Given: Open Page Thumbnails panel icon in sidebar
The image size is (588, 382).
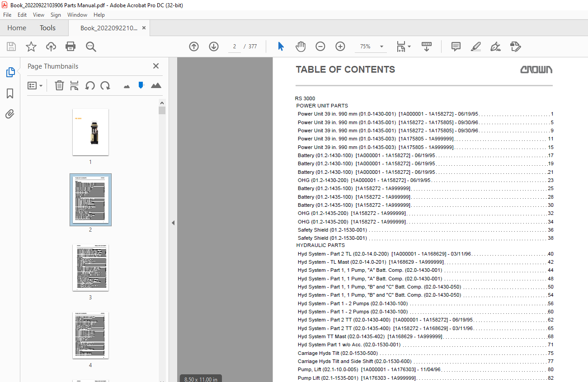Looking at the screenshot, I should pos(10,72).
